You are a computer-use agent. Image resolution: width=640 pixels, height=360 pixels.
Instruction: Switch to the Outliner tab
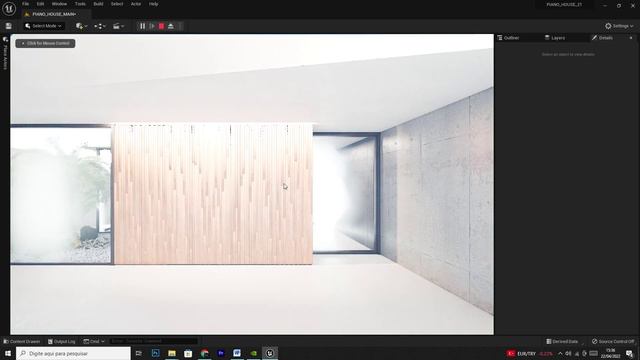(508, 38)
